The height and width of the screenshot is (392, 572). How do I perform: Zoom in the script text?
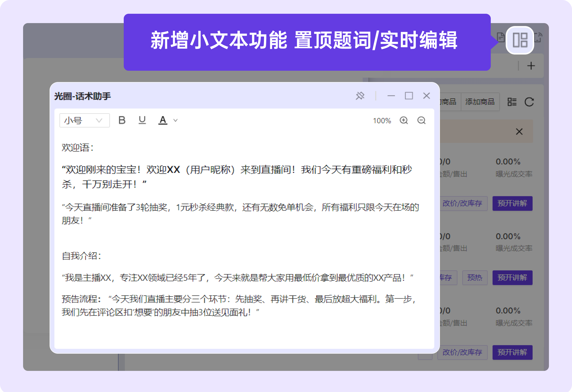tap(404, 120)
